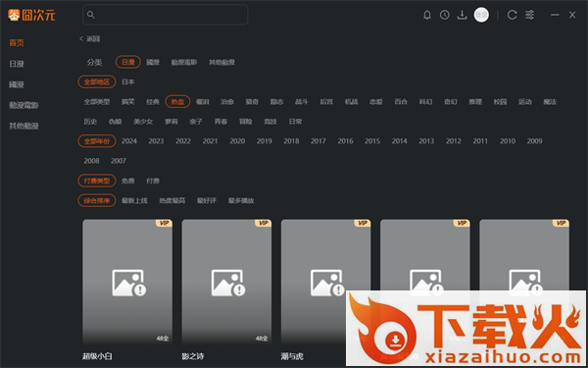
Task: Filter by 运动 genre
Action: point(525,102)
